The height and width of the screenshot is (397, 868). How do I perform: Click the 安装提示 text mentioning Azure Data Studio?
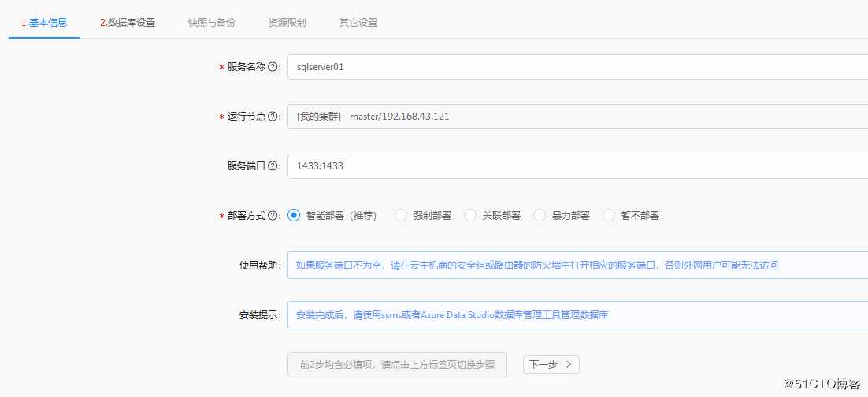coord(452,315)
